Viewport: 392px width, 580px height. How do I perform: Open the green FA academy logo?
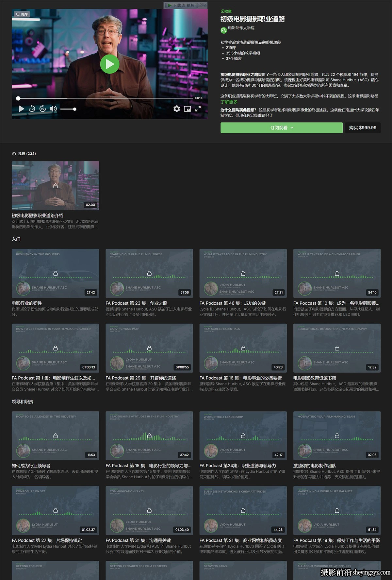pyautogui.click(x=223, y=30)
